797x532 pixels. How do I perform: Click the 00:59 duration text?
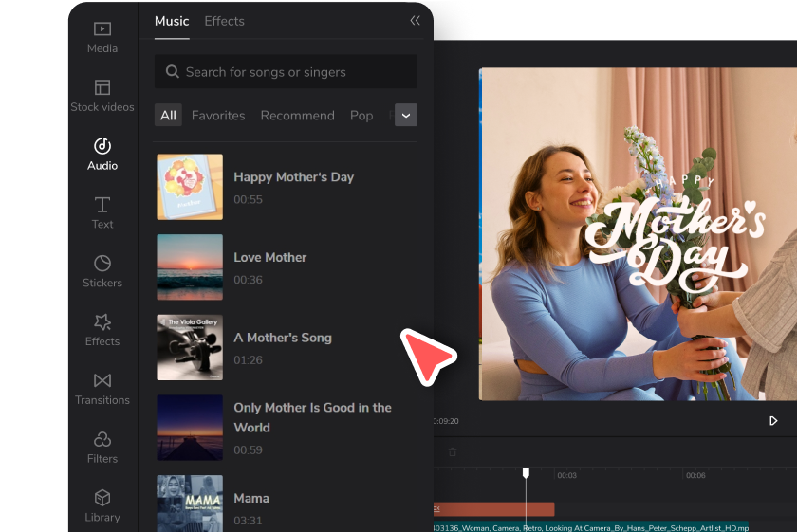pos(248,449)
